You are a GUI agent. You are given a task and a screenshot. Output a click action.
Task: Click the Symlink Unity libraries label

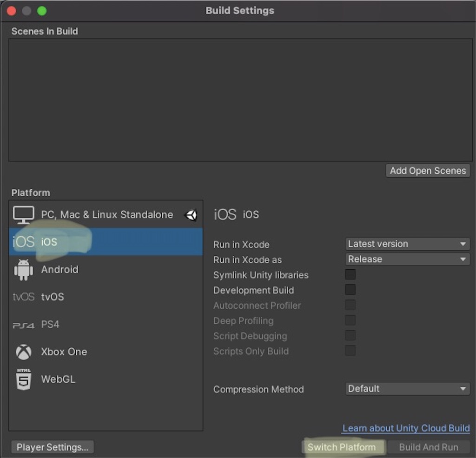[x=261, y=275]
